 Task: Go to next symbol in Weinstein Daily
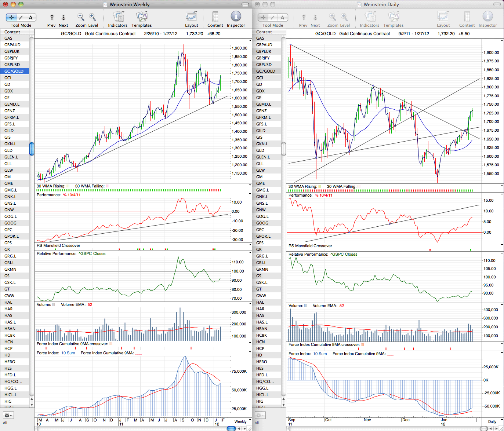315,17
